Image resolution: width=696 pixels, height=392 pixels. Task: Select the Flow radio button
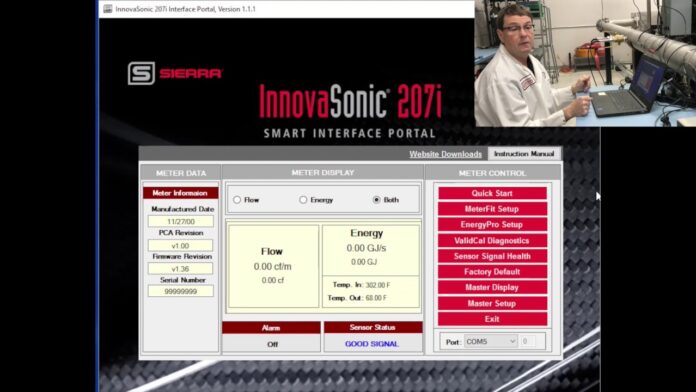[237, 200]
